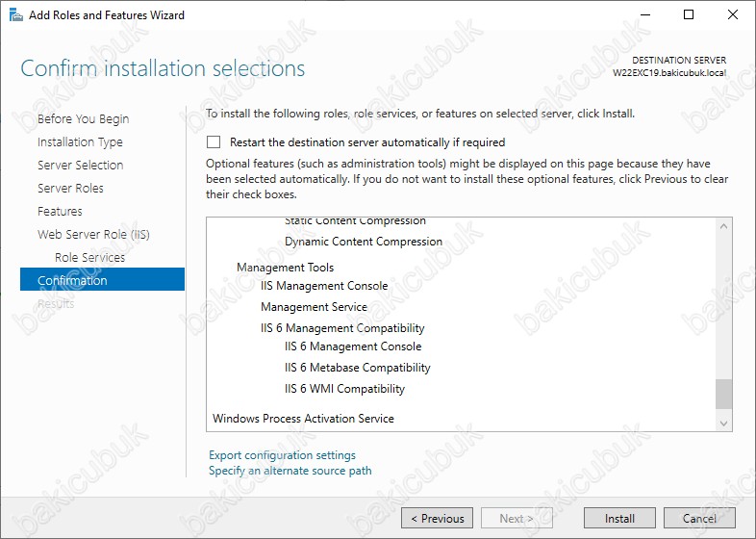Viewport: 756px width, 539px height.
Task: Maximize the wizard window
Action: (x=689, y=14)
